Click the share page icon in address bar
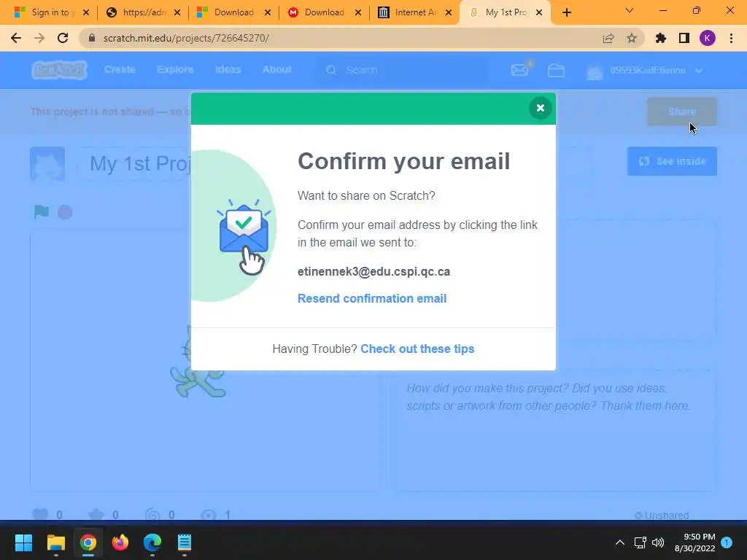747x560 pixels. click(x=608, y=38)
